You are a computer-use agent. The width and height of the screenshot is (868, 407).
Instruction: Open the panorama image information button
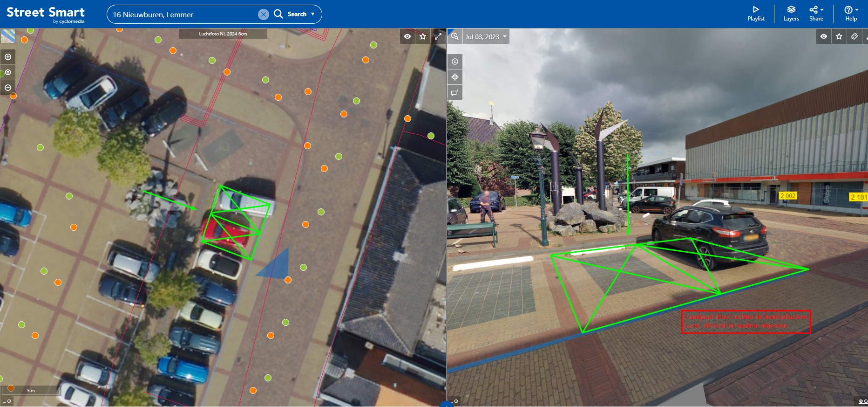[x=455, y=62]
